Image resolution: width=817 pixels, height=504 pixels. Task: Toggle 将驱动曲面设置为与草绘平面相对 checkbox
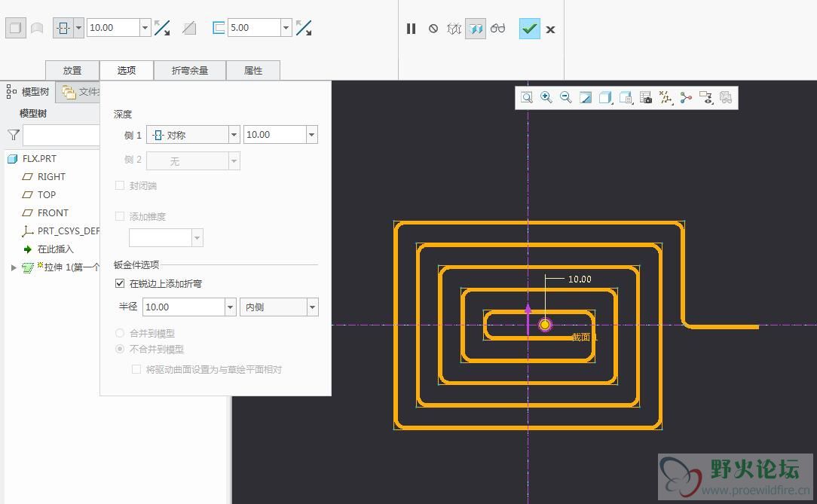point(136,369)
